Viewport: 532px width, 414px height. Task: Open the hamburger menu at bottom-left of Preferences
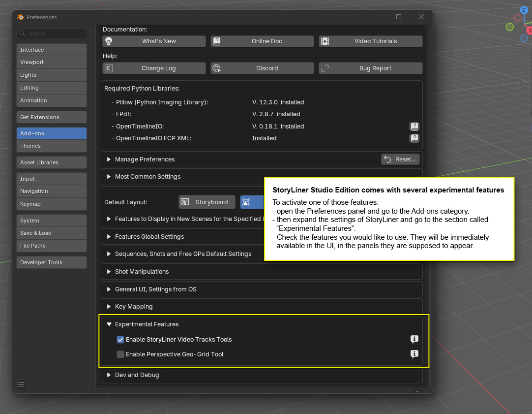21,384
